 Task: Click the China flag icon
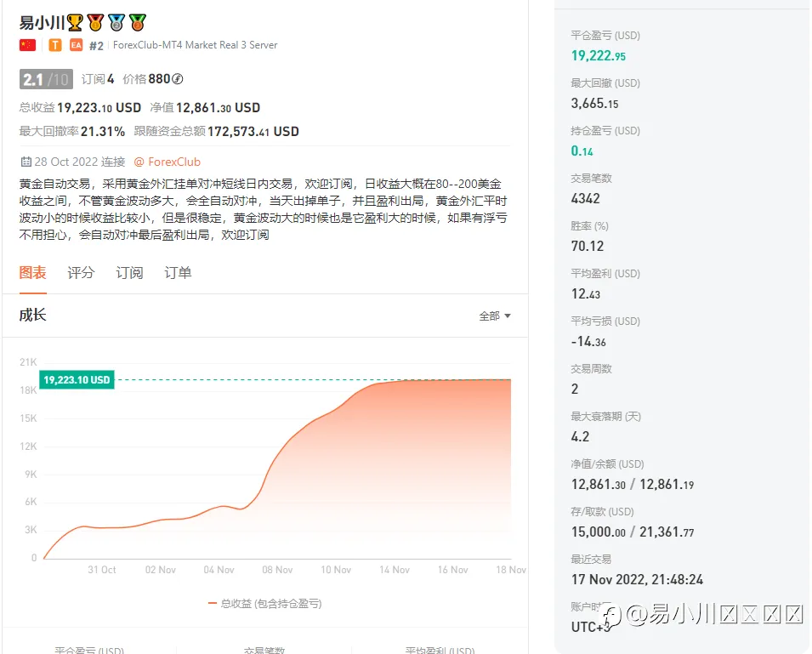[27, 45]
